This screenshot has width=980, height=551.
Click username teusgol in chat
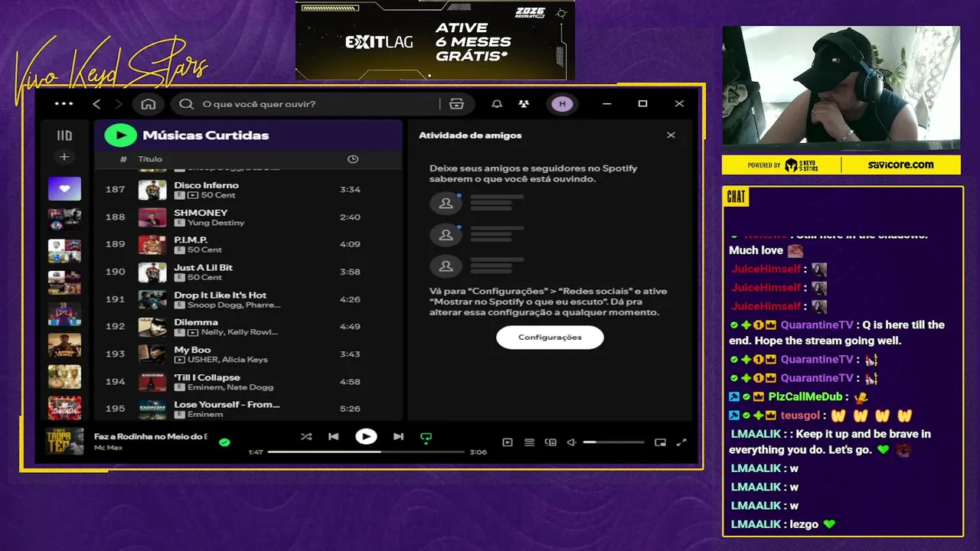click(x=800, y=416)
